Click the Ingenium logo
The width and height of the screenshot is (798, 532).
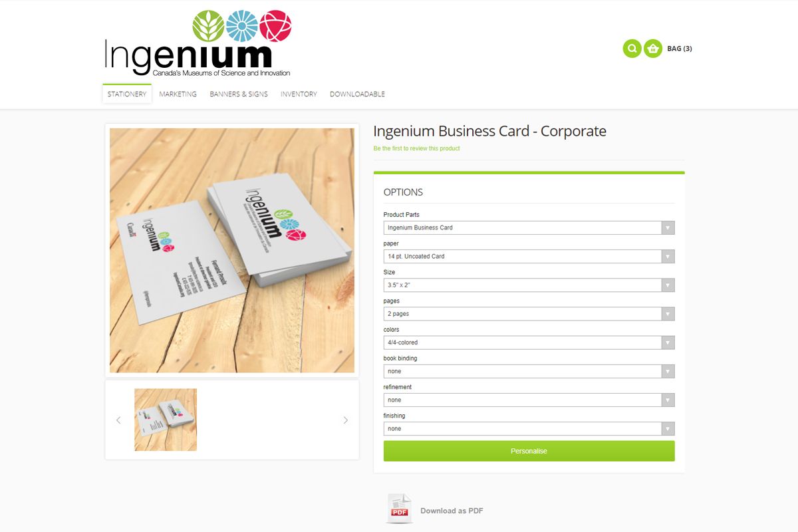pyautogui.click(x=198, y=43)
